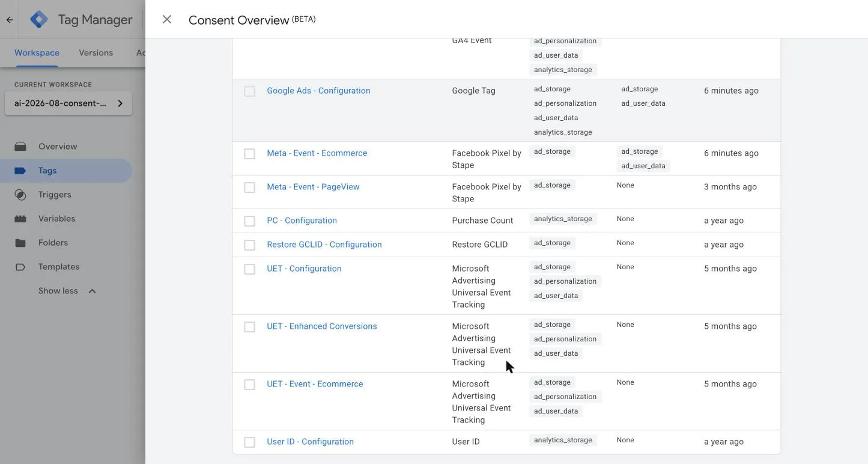Click analytics_storage chip in User ID row
Viewport: 868px width, 464px height.
(563, 440)
